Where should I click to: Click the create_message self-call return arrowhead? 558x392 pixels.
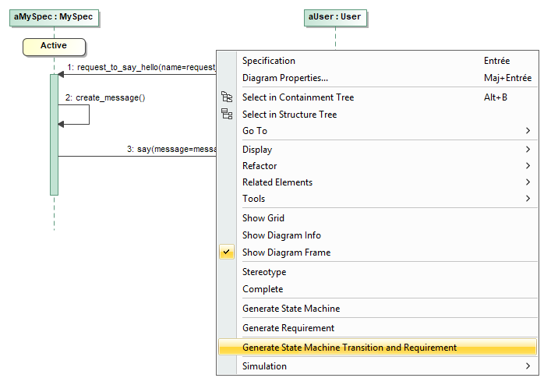pos(61,124)
